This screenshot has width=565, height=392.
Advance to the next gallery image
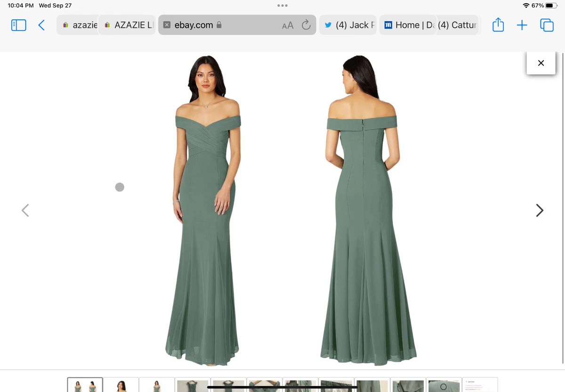click(x=540, y=210)
